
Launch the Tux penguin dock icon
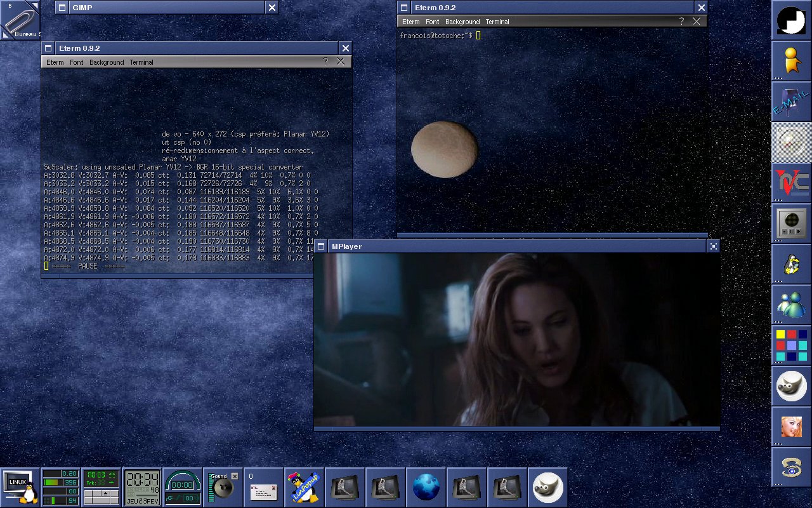[791, 264]
